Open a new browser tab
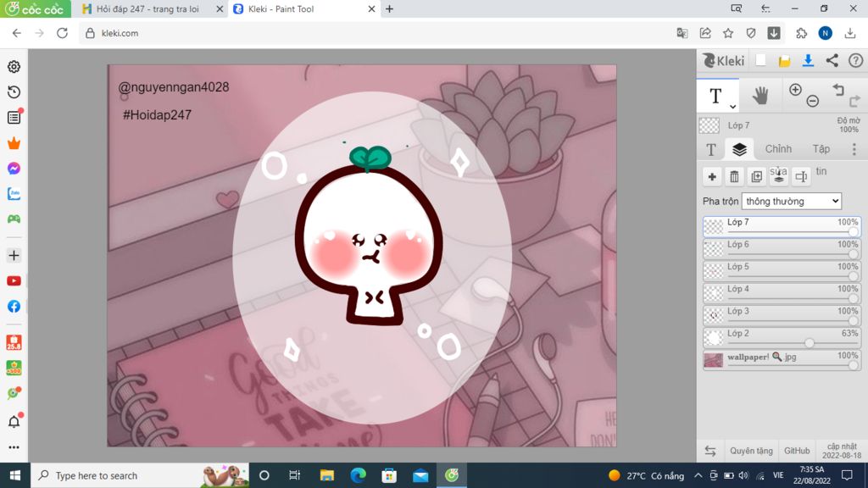The image size is (868, 488). click(x=390, y=8)
